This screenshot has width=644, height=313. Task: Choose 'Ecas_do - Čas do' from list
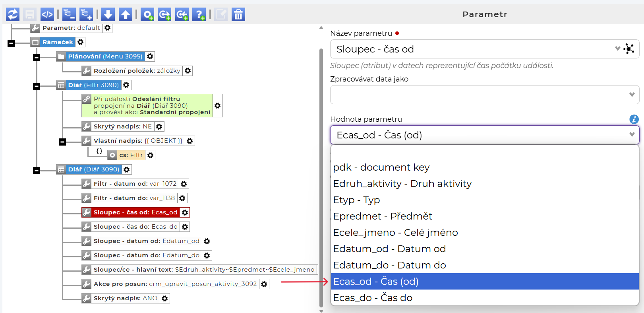373,298
